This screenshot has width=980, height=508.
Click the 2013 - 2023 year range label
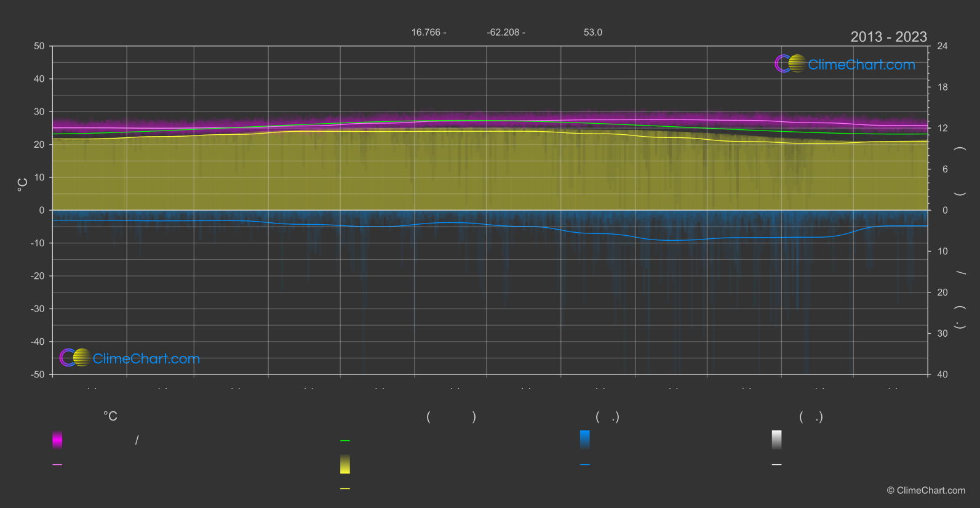tap(888, 37)
